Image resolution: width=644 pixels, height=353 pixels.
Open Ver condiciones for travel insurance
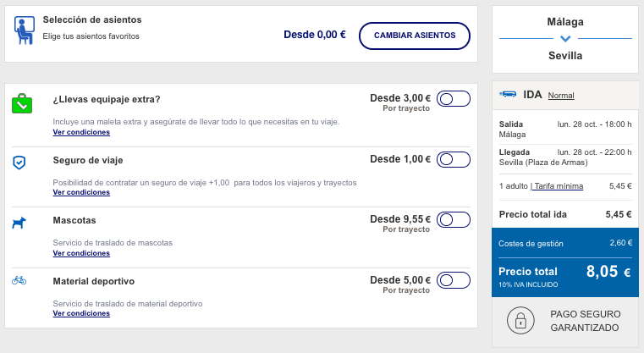click(x=81, y=192)
